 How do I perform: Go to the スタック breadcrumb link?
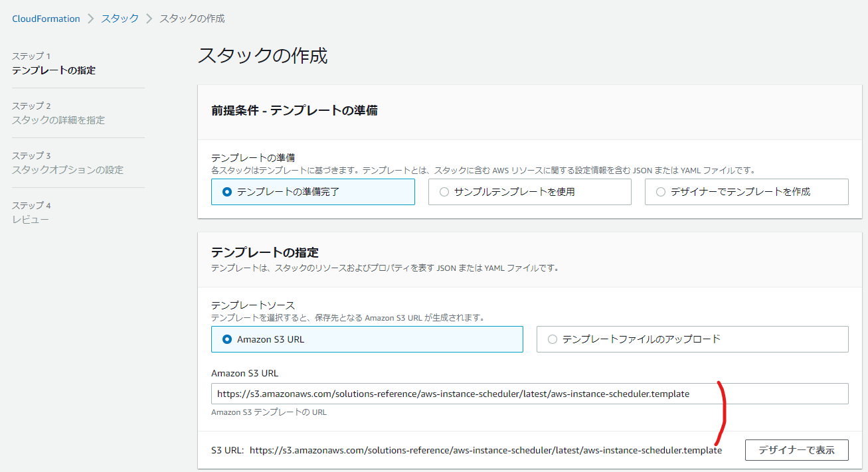click(x=120, y=19)
